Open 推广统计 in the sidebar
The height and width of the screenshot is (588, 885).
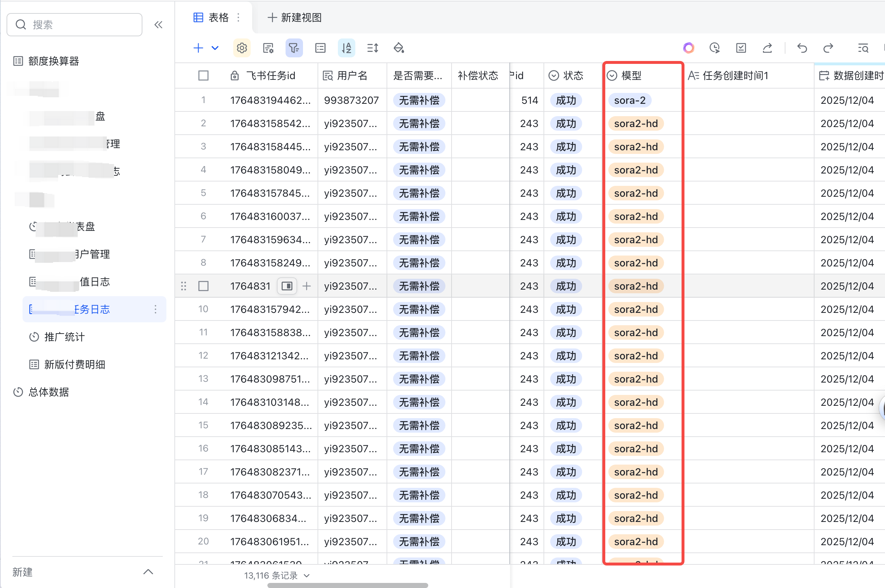[64, 337]
